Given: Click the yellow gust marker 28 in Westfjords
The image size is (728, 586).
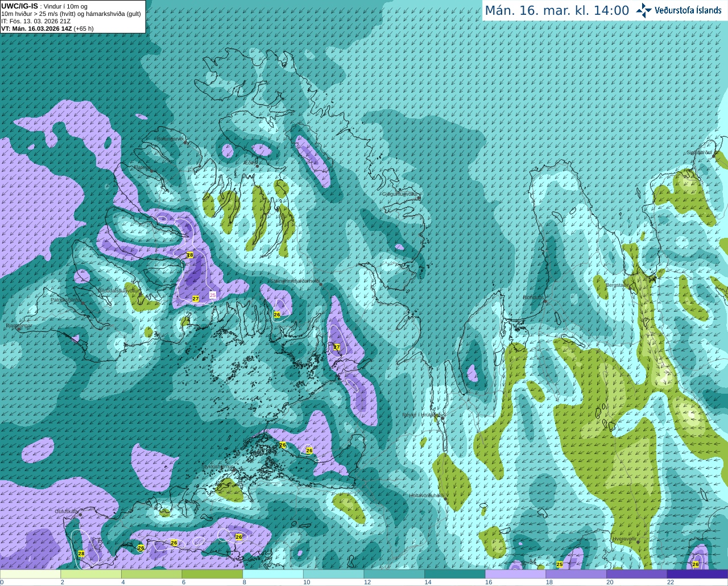Looking at the screenshot, I should coord(190,255).
